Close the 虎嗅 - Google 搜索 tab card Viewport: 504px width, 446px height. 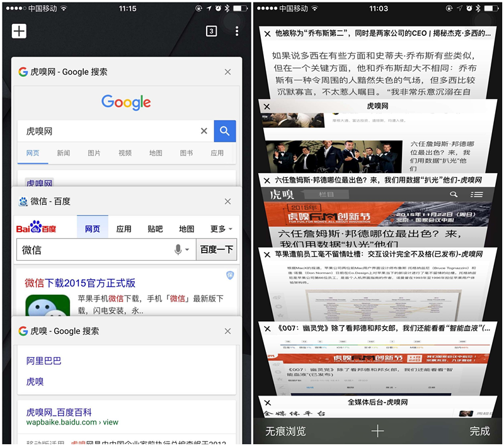[227, 331]
